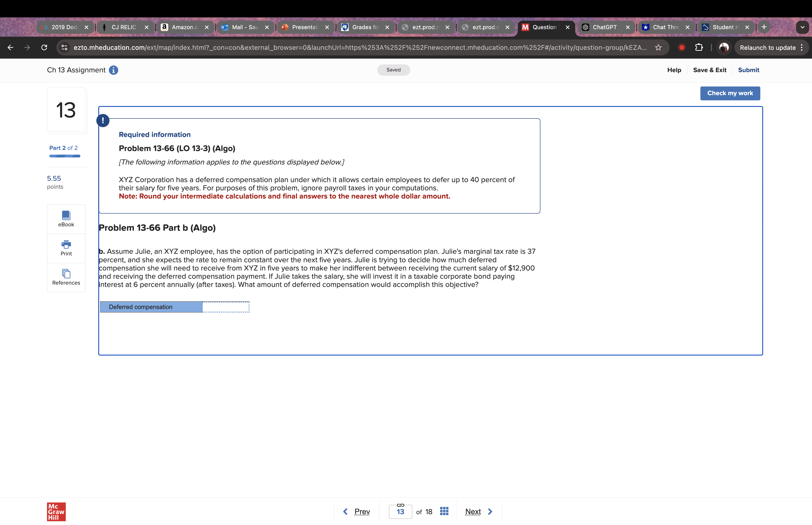Open the eBook panel
Viewport: 812px width, 525px height.
tap(66, 219)
